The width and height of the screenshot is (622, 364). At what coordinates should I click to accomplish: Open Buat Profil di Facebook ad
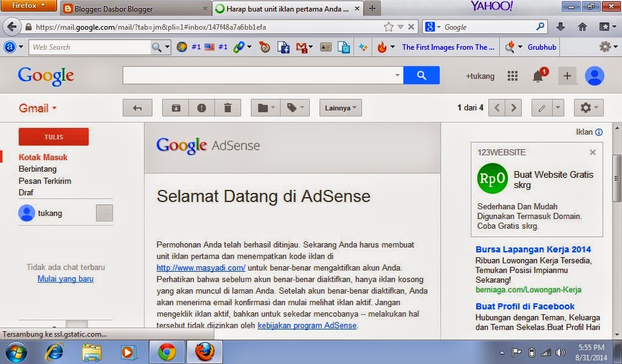pos(525,306)
